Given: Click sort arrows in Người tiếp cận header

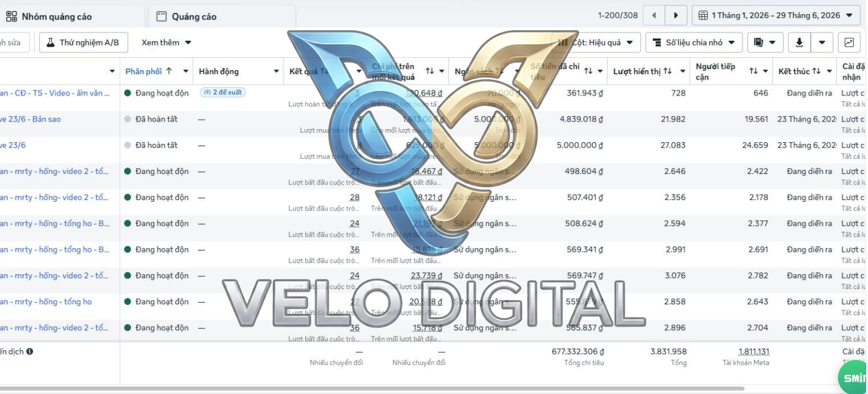Looking at the screenshot, I should 754,71.
